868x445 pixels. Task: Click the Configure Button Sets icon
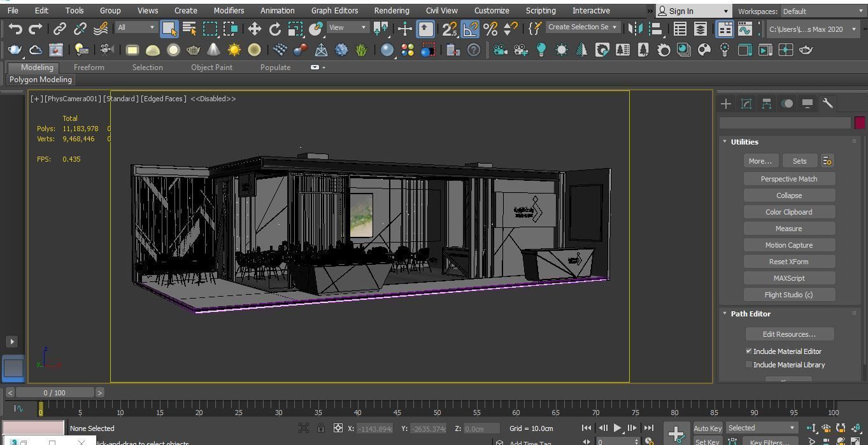pos(827,161)
